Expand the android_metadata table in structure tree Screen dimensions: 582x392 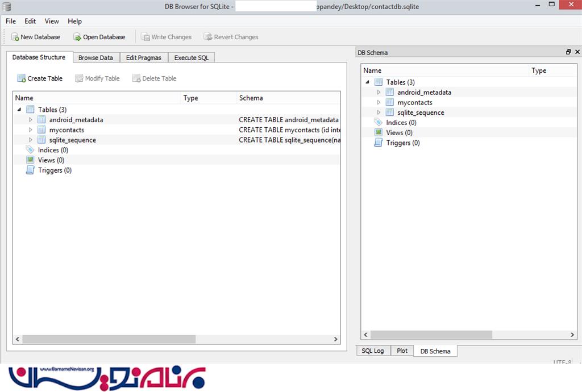[x=31, y=120]
